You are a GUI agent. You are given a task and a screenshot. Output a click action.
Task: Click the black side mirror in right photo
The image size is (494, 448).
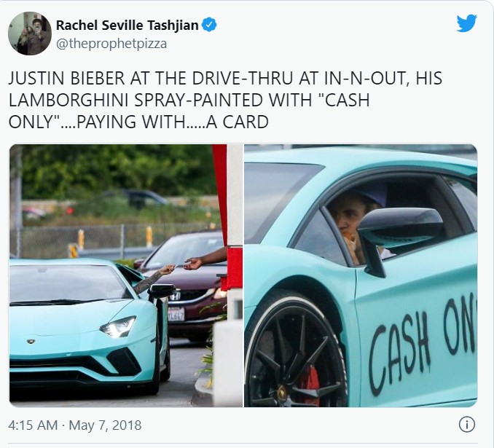pyautogui.click(x=400, y=233)
